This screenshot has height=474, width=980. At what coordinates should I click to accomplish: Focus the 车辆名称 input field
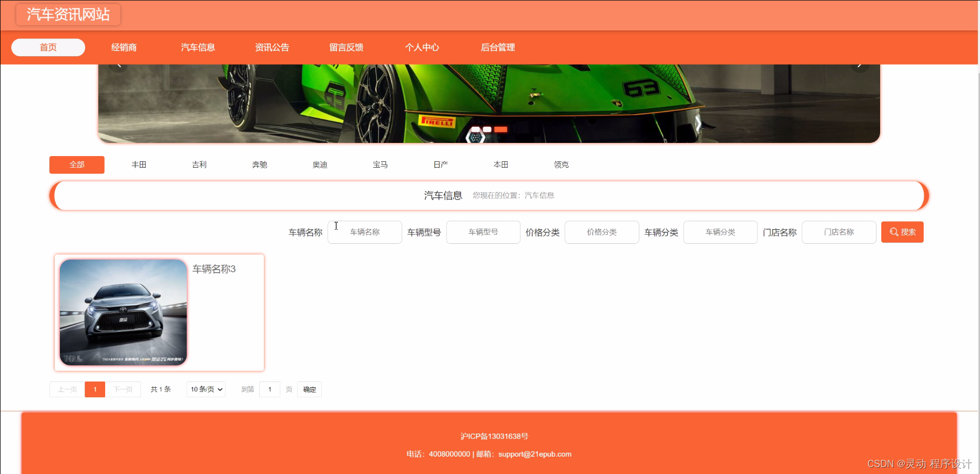coord(365,232)
